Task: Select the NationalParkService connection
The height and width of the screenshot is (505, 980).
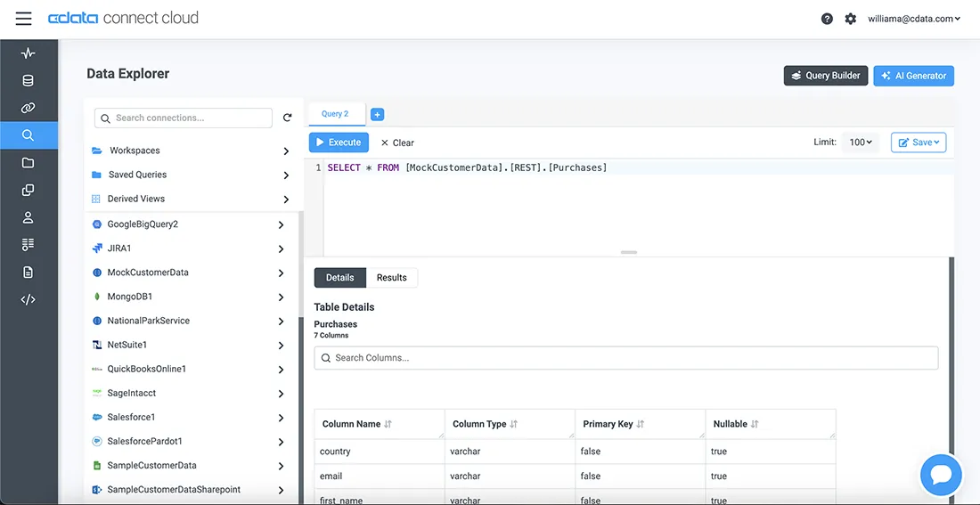Action: pos(148,321)
